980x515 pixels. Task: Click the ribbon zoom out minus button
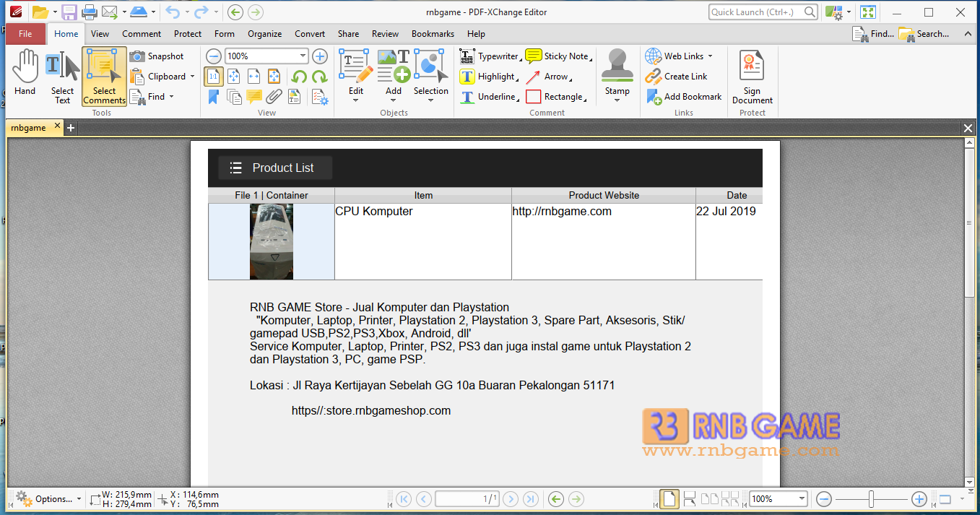214,56
